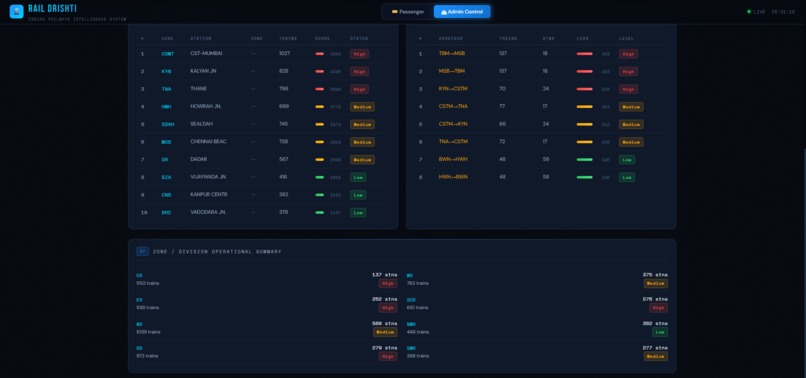806x378 pixels.
Task: Click the KANPUR CENTR station name
Action: [209, 194]
